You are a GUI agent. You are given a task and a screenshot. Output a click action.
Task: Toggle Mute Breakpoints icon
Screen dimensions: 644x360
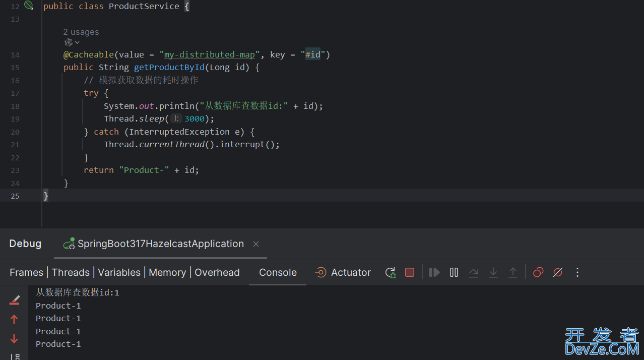point(557,272)
